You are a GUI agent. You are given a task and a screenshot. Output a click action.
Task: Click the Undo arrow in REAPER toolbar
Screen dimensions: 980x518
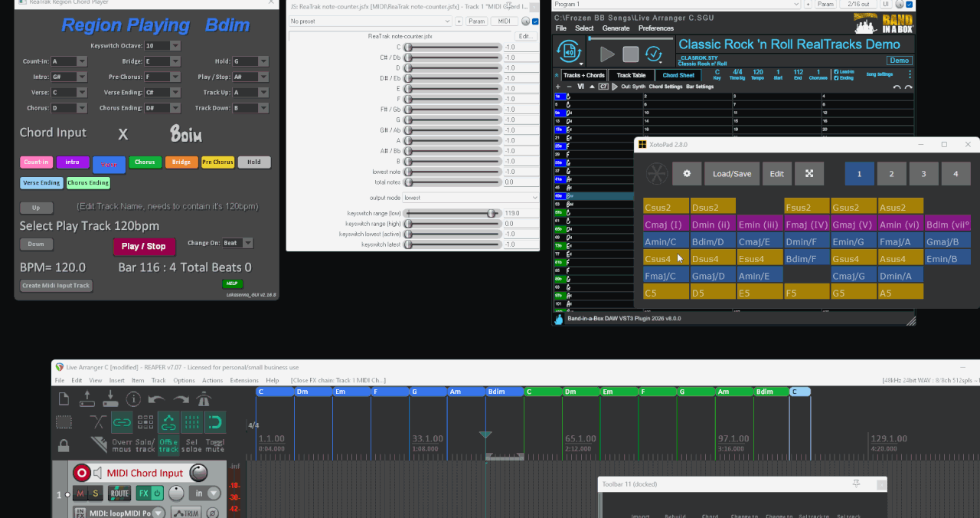[x=156, y=398]
